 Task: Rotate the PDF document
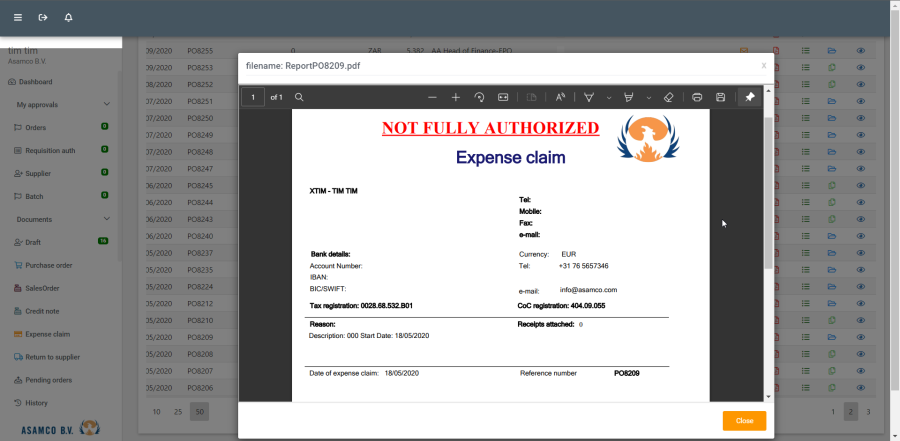coord(479,97)
